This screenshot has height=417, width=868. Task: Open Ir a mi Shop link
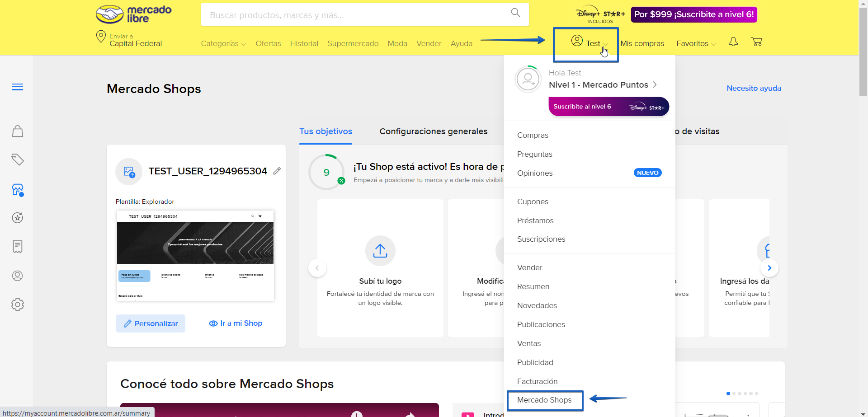[x=236, y=323]
